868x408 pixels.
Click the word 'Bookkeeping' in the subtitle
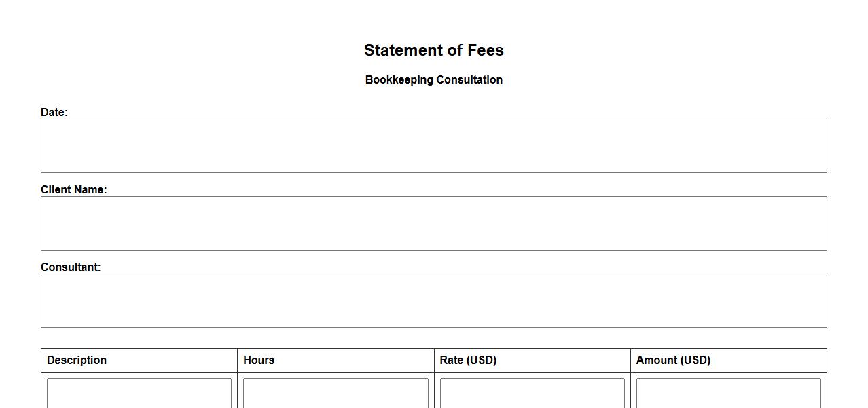click(399, 80)
